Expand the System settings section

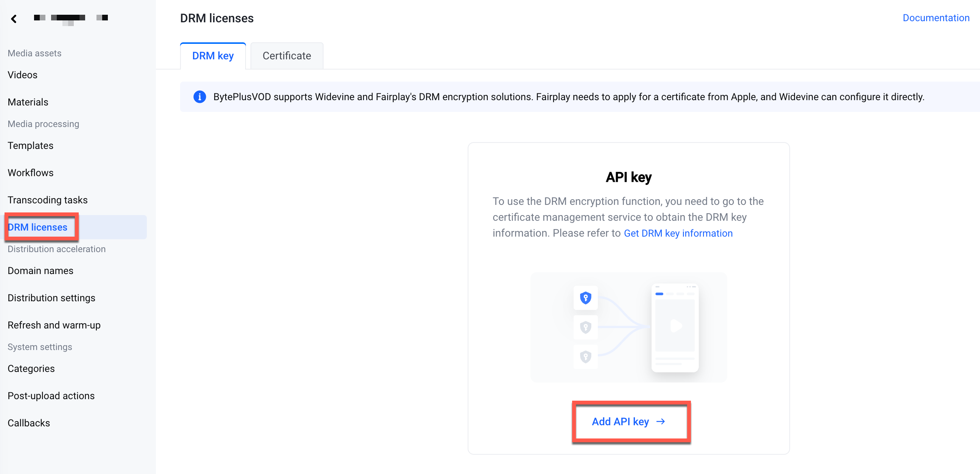pos(39,347)
